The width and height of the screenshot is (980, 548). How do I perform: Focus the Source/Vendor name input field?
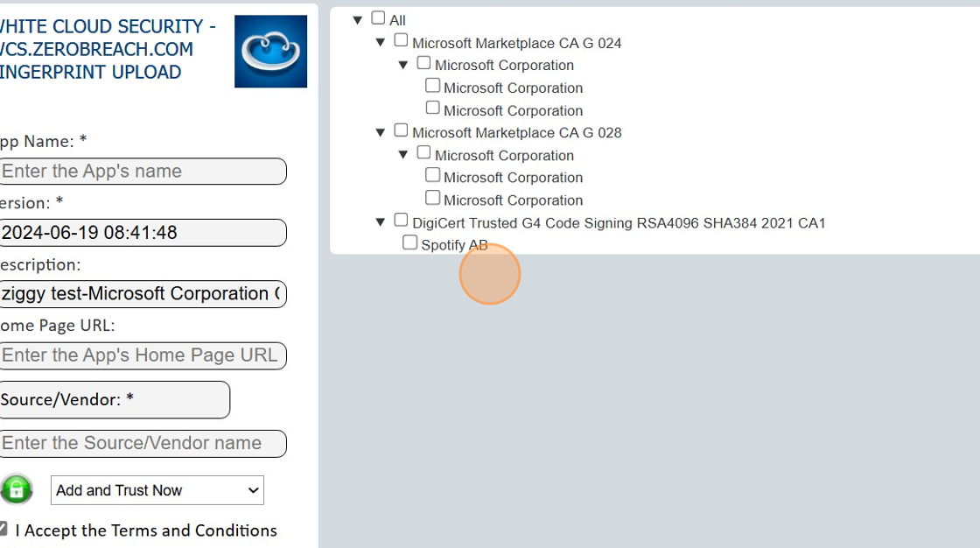(142, 444)
